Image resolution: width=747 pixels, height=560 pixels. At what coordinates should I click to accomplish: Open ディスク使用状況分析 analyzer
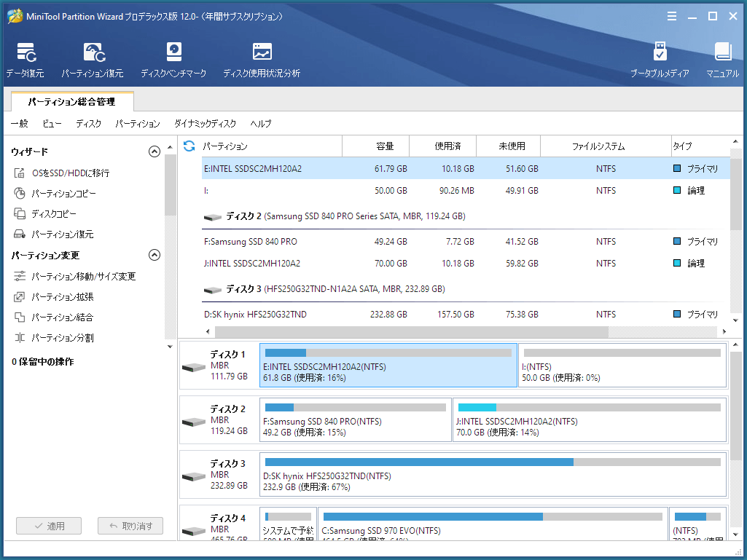click(x=262, y=60)
